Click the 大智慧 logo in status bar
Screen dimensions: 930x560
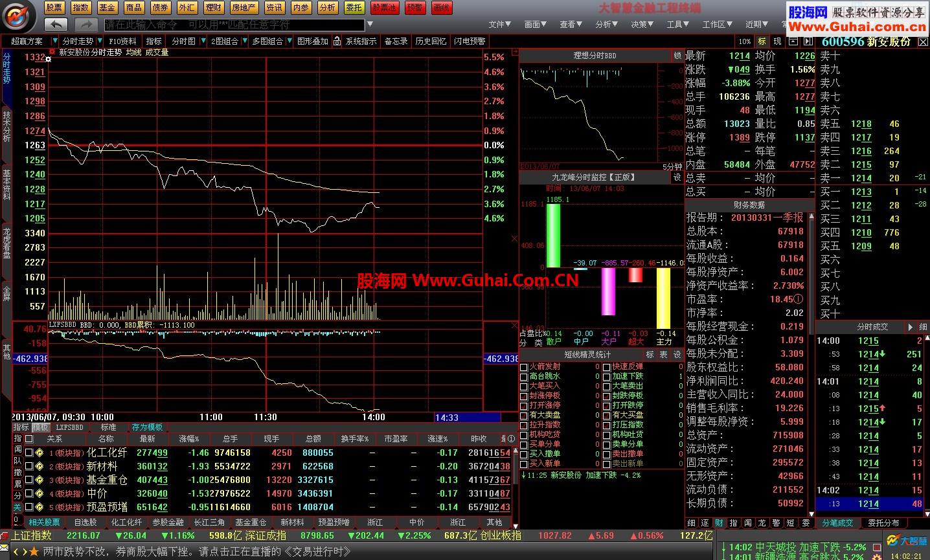907,539
